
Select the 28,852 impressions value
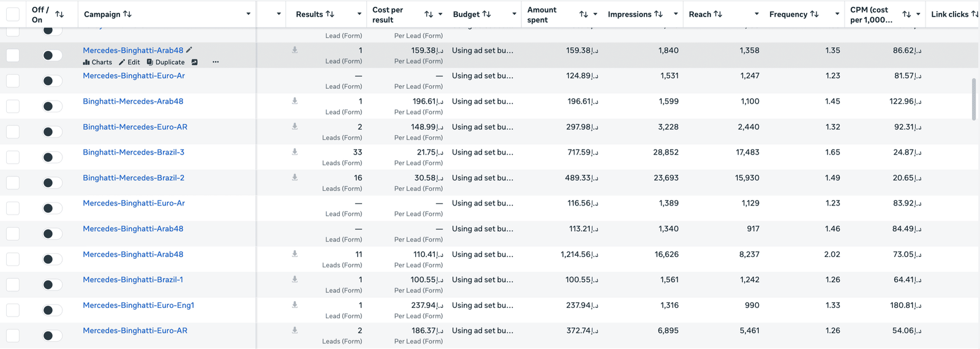coord(666,152)
